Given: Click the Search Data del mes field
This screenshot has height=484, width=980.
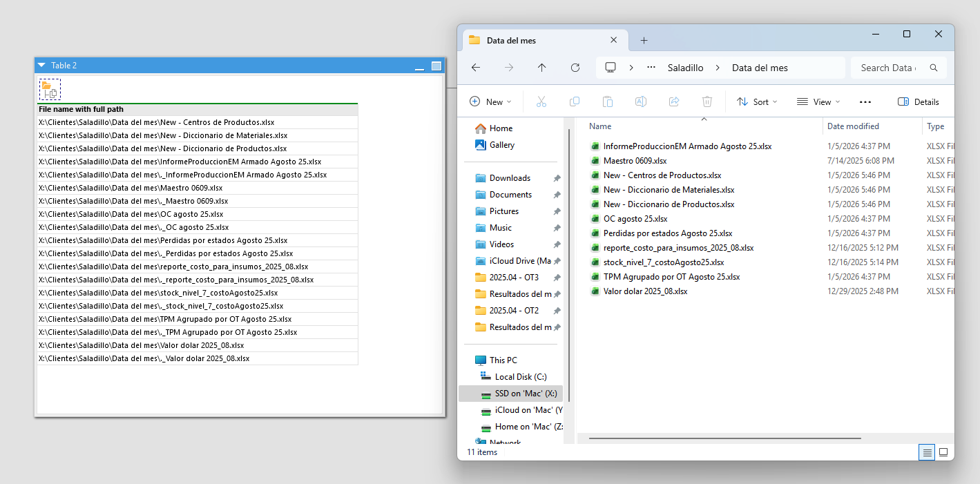Looking at the screenshot, I should [887, 68].
